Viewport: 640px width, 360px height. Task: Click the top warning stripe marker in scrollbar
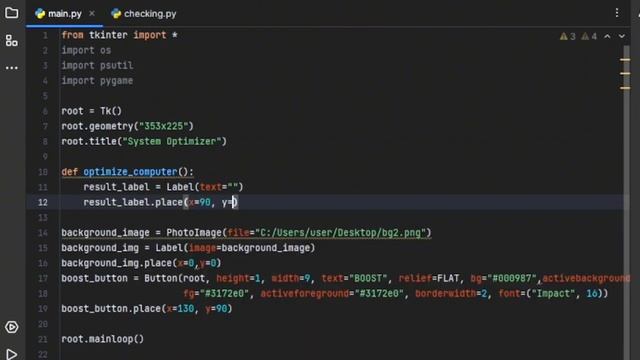click(625, 60)
